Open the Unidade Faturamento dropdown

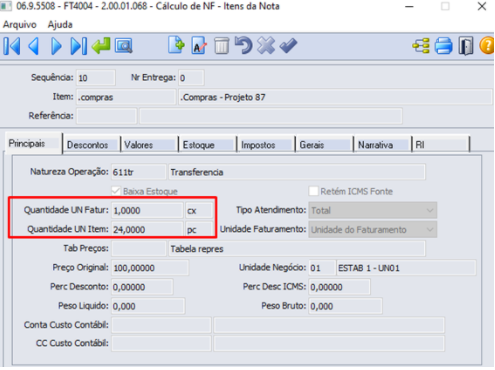pos(372,230)
